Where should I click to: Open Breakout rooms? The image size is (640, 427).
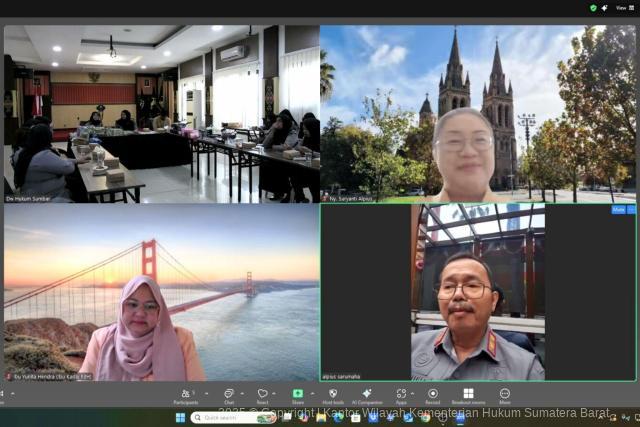tap(468, 395)
